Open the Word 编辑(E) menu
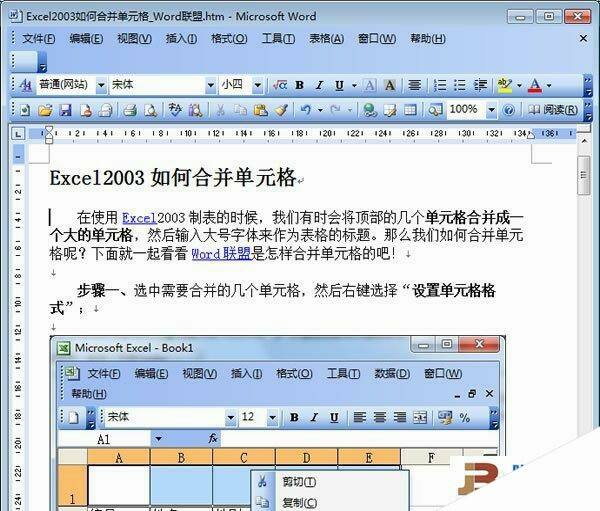Image resolution: width=600 pixels, height=511 pixels. [x=86, y=39]
